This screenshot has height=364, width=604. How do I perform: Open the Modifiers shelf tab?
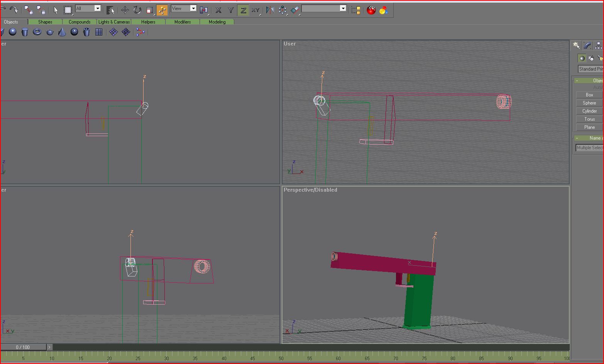[183, 22]
